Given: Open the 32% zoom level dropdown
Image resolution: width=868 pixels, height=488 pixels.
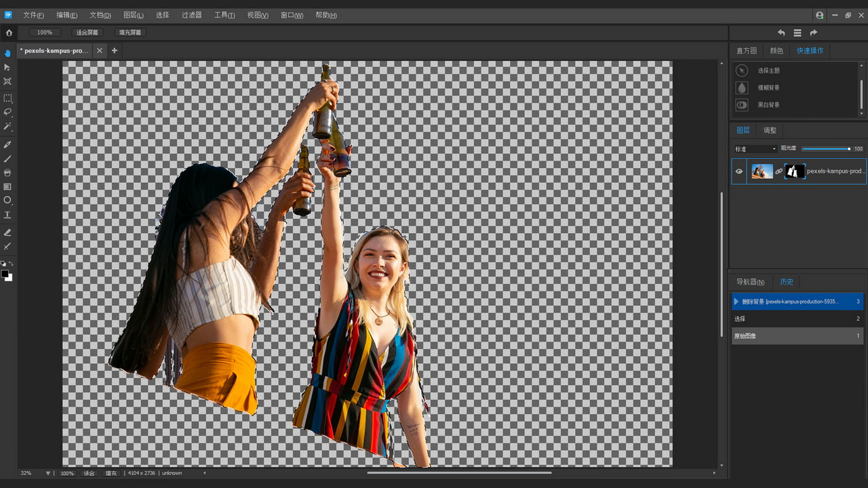Looking at the screenshot, I should point(47,473).
